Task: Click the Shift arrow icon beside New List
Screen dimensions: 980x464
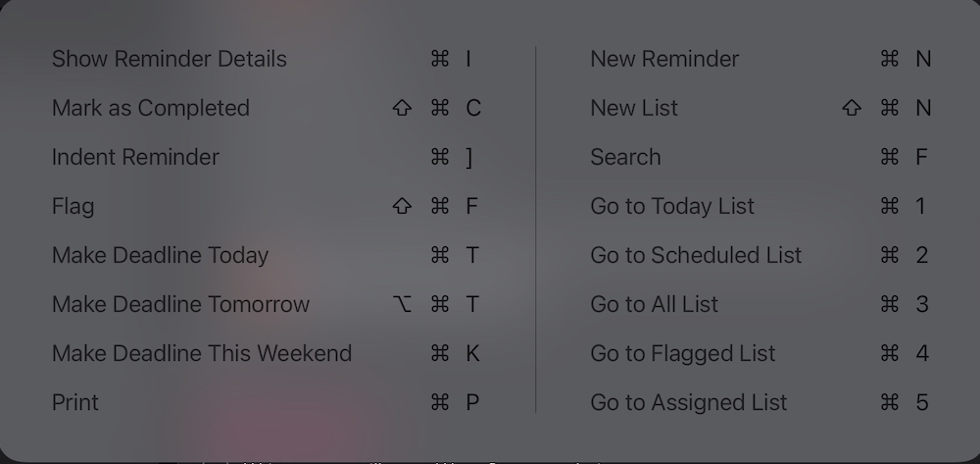Action: [x=852, y=108]
